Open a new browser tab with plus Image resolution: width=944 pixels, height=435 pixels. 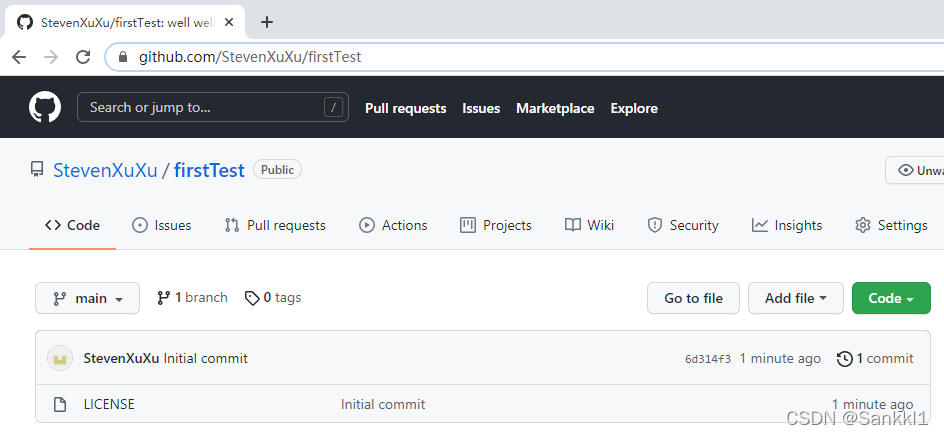[267, 22]
